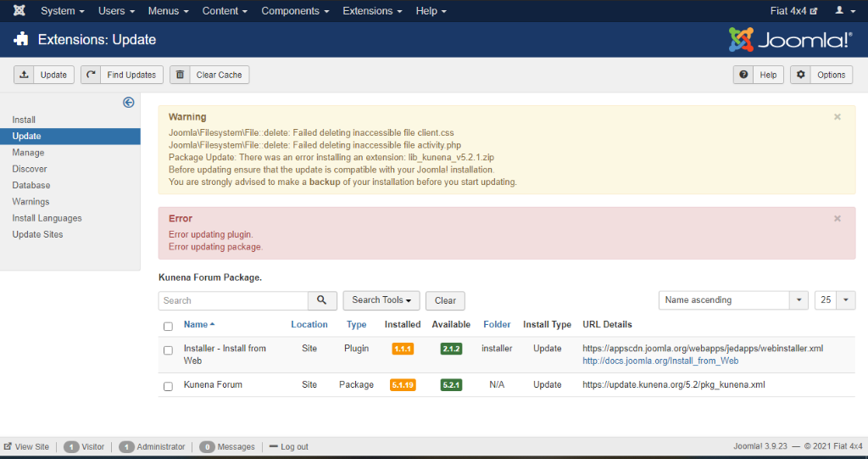Click the Clear search button
868x459 pixels.
[x=445, y=300]
